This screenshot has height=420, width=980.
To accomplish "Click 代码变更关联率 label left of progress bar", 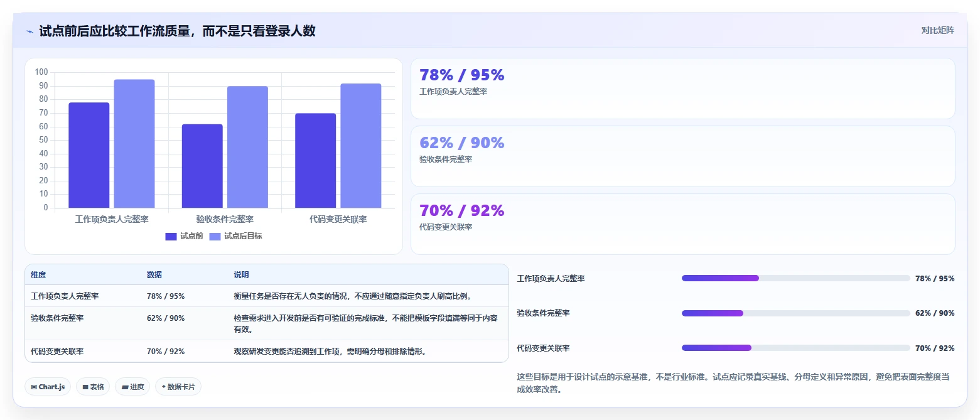I will pos(543,348).
